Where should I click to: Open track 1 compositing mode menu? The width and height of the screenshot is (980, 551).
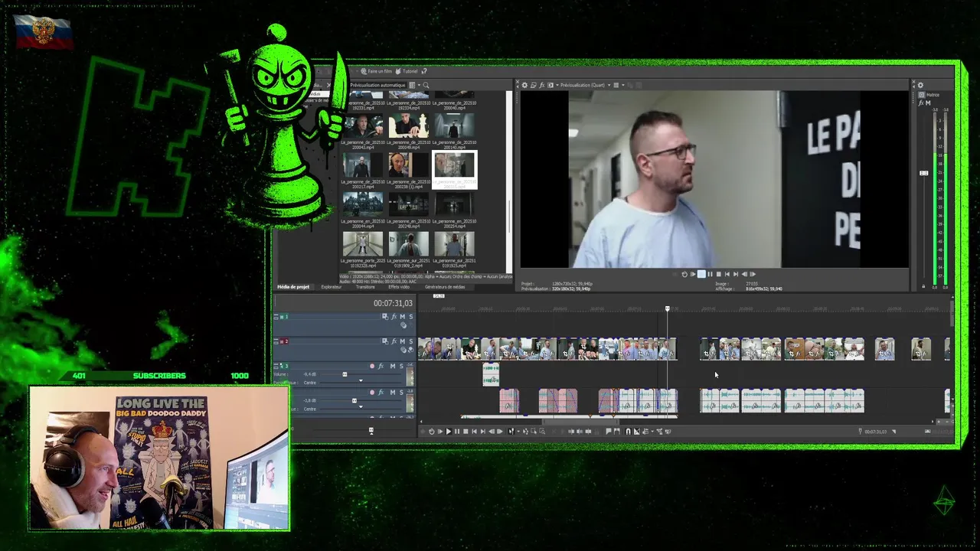(x=403, y=325)
